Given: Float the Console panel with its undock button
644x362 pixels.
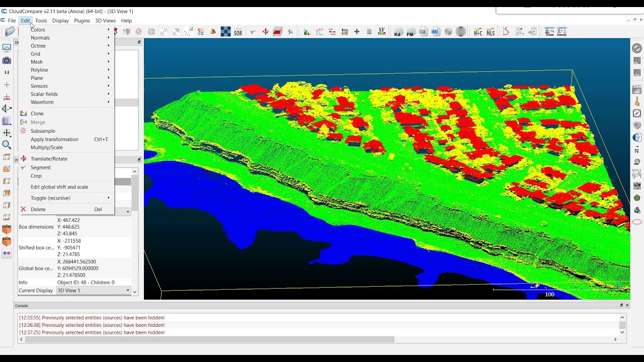Looking at the screenshot, I should pyautogui.click(x=621, y=305).
